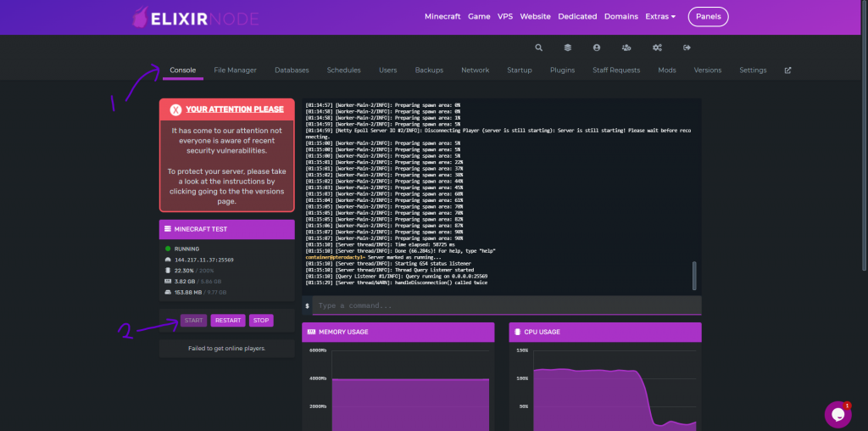The height and width of the screenshot is (431, 868).
Task: Click the STOP server button
Action: click(261, 320)
